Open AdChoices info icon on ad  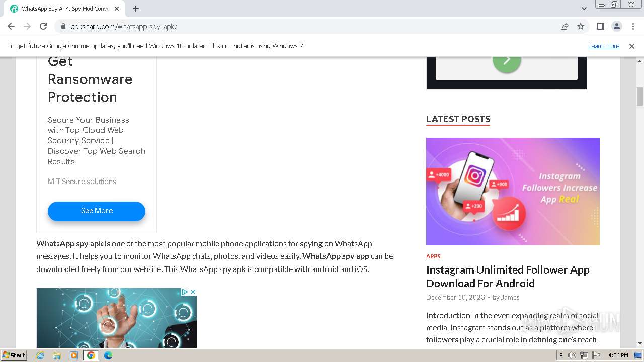pyautogui.click(x=185, y=292)
